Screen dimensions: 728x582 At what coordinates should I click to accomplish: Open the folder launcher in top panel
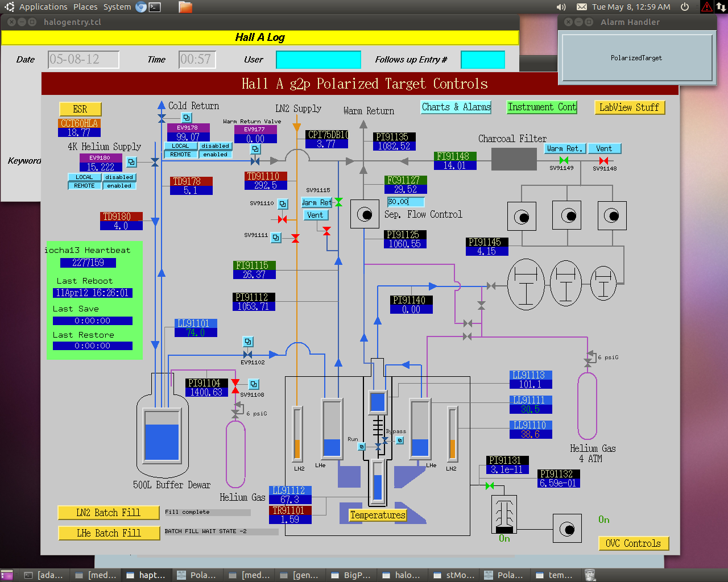pos(185,7)
